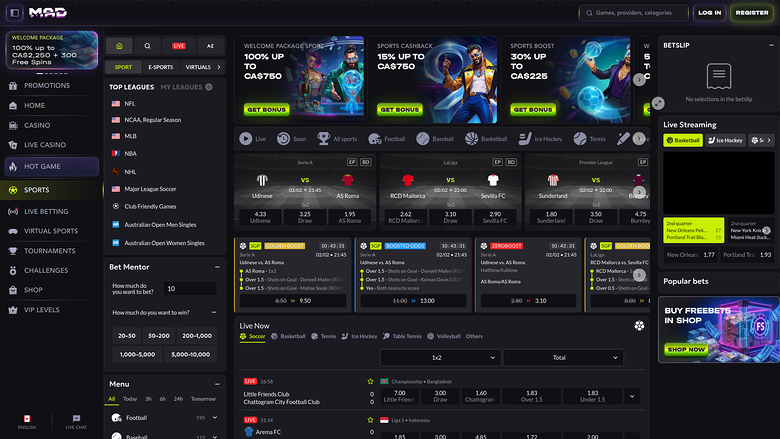Advance featured match cards carousel arrow
780x439 pixels.
coord(639,192)
